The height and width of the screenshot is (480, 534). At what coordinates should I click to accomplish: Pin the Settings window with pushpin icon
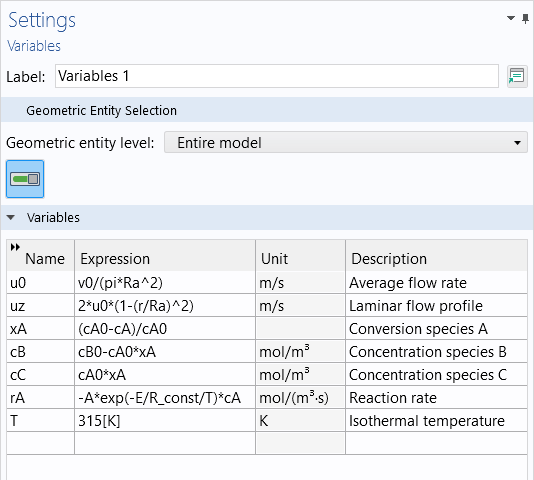[525, 18]
